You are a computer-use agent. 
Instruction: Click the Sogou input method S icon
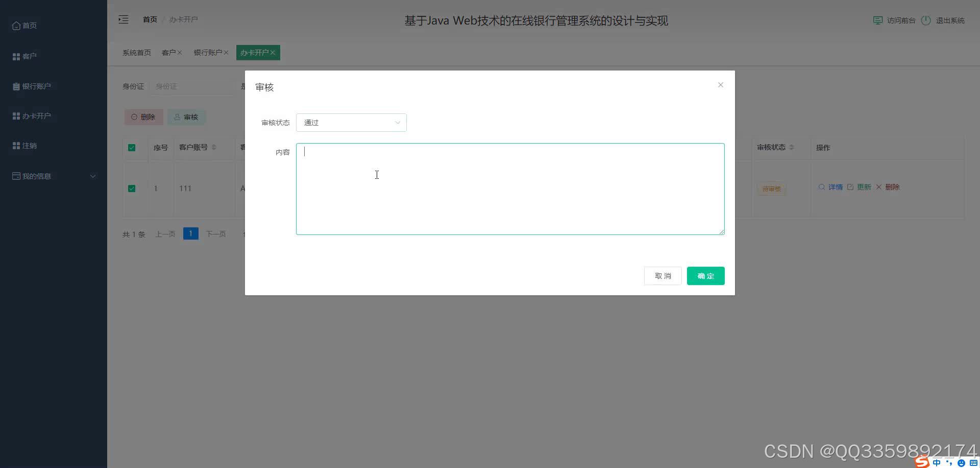click(922, 462)
